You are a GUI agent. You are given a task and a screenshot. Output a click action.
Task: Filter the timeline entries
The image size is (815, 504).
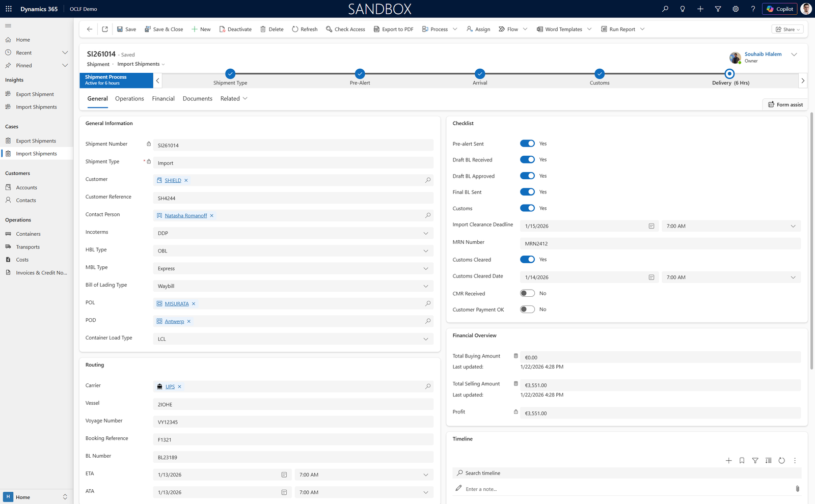pyautogui.click(x=755, y=460)
